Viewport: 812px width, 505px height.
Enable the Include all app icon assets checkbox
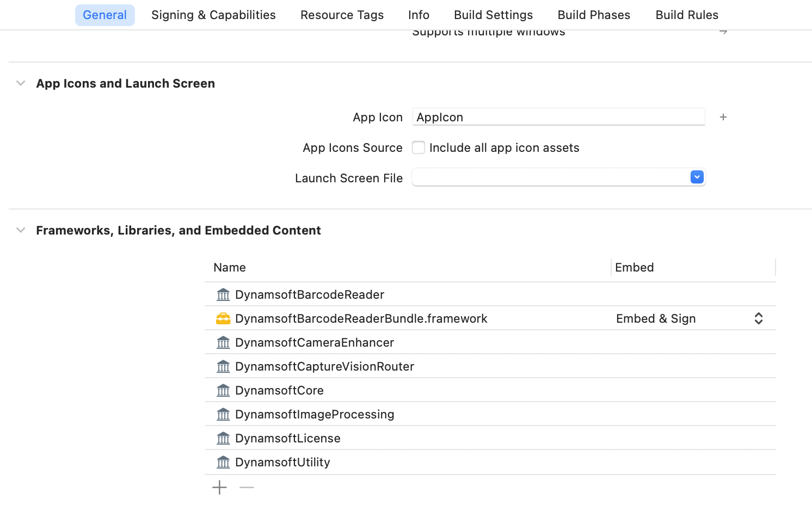point(419,147)
